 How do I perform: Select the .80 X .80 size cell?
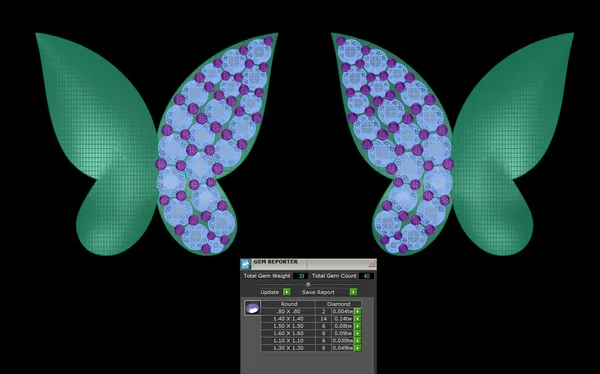tap(288, 311)
